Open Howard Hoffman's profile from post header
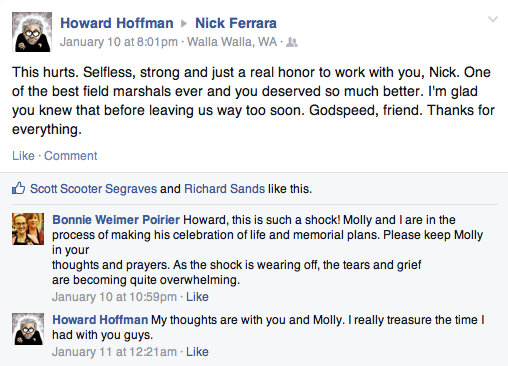Viewport: 508px width, 366px height. point(117,23)
